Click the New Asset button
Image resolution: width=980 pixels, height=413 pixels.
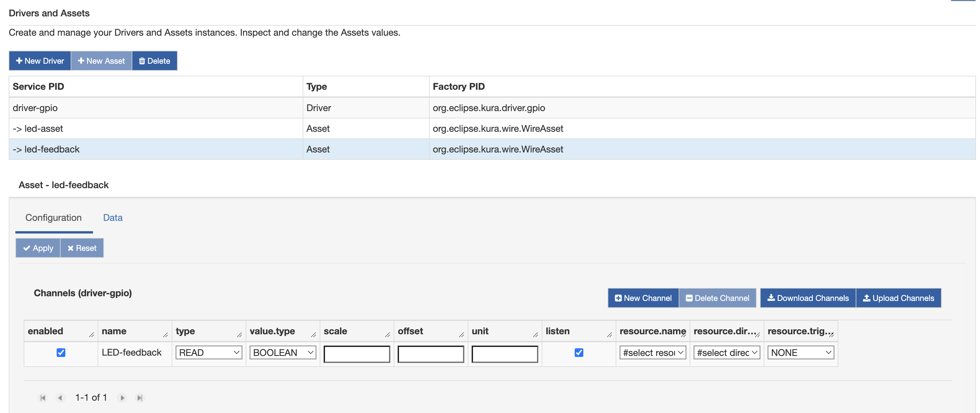tap(101, 61)
